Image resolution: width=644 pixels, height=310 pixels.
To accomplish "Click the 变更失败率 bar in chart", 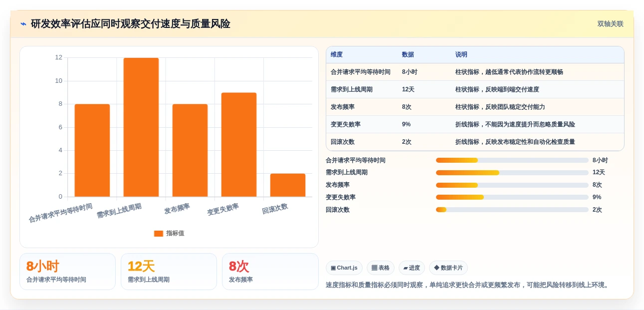I will pos(239,145).
